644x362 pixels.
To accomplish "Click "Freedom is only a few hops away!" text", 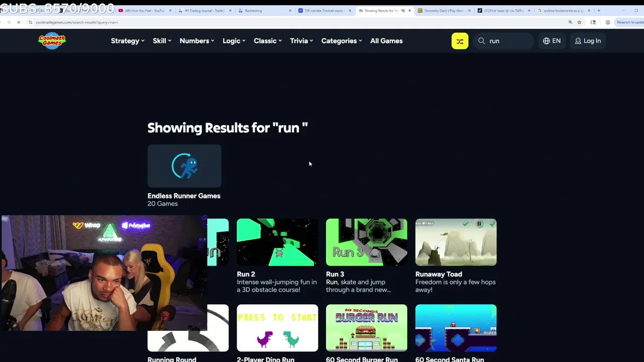I will point(455,286).
